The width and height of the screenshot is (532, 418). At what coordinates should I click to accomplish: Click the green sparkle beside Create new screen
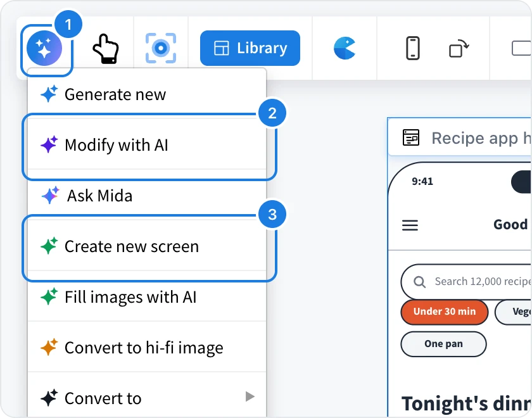pos(49,246)
